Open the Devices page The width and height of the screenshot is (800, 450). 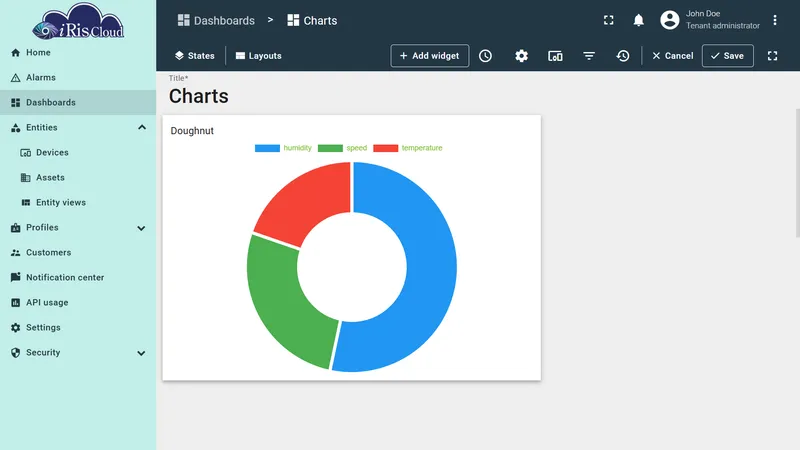pos(78,153)
